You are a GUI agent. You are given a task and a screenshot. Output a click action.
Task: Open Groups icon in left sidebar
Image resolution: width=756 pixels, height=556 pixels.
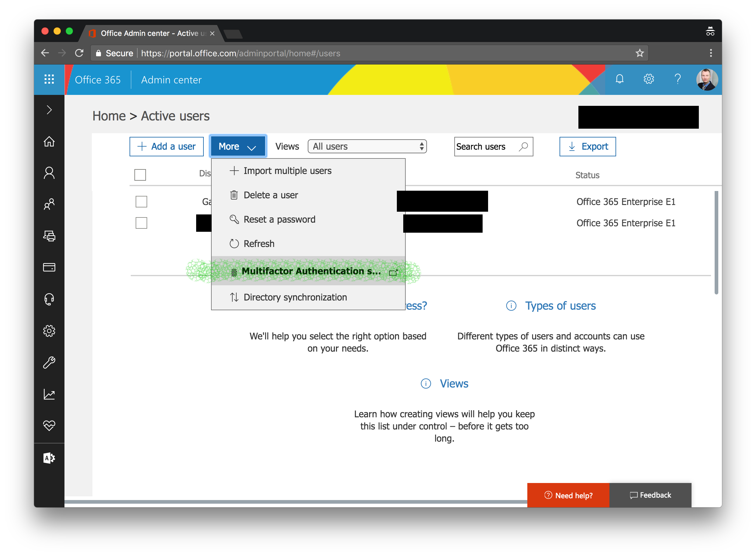pyautogui.click(x=49, y=204)
